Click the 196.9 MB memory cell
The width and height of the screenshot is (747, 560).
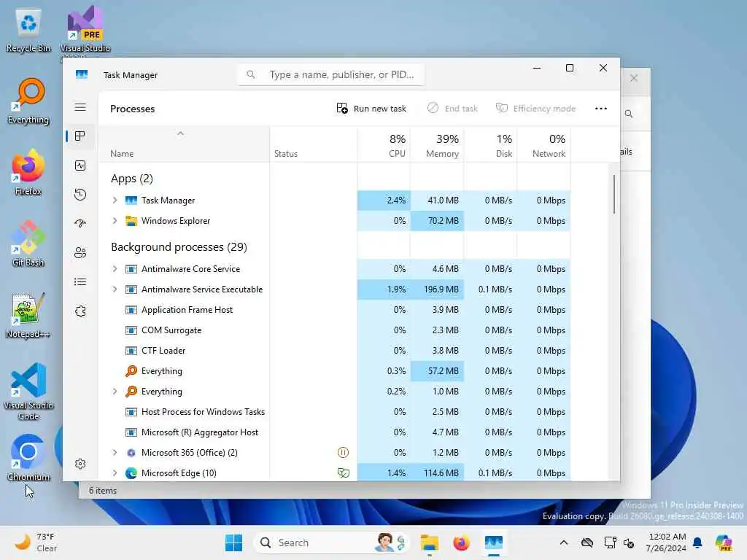[x=437, y=289]
